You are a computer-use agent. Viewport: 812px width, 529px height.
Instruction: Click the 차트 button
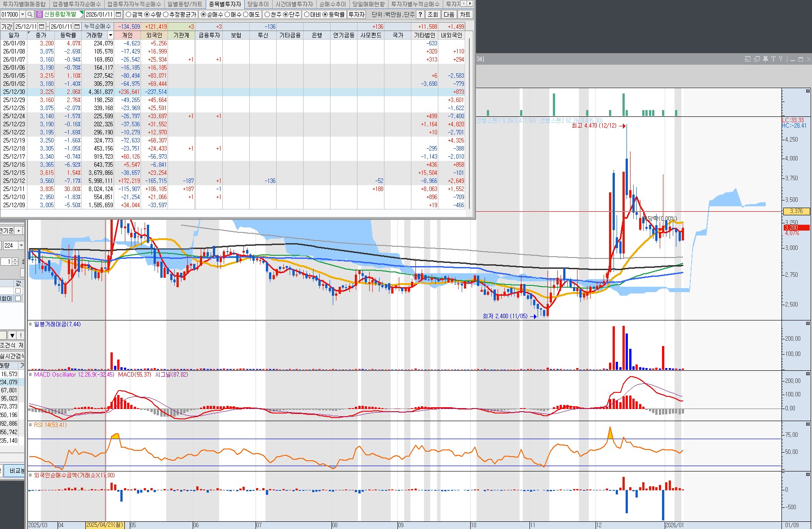tap(465, 14)
